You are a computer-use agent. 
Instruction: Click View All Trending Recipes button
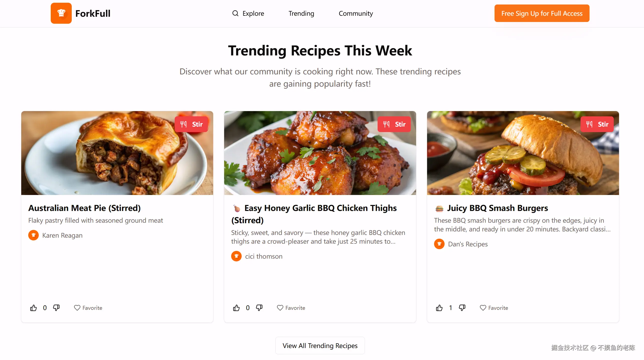click(320, 346)
